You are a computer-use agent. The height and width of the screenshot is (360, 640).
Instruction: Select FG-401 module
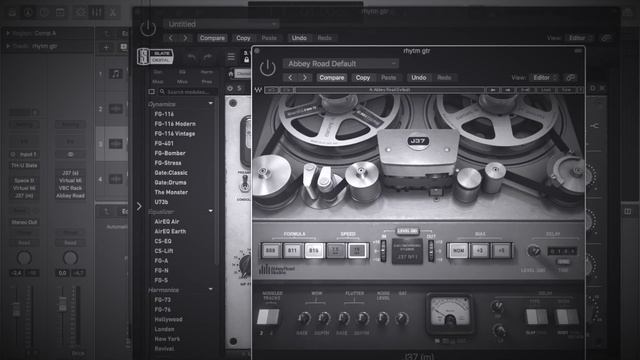[x=164, y=143]
